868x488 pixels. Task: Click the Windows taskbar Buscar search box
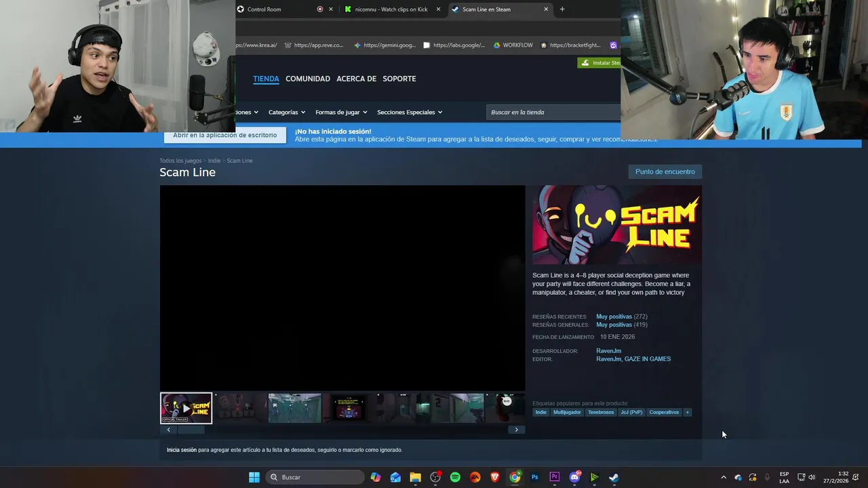point(315,477)
